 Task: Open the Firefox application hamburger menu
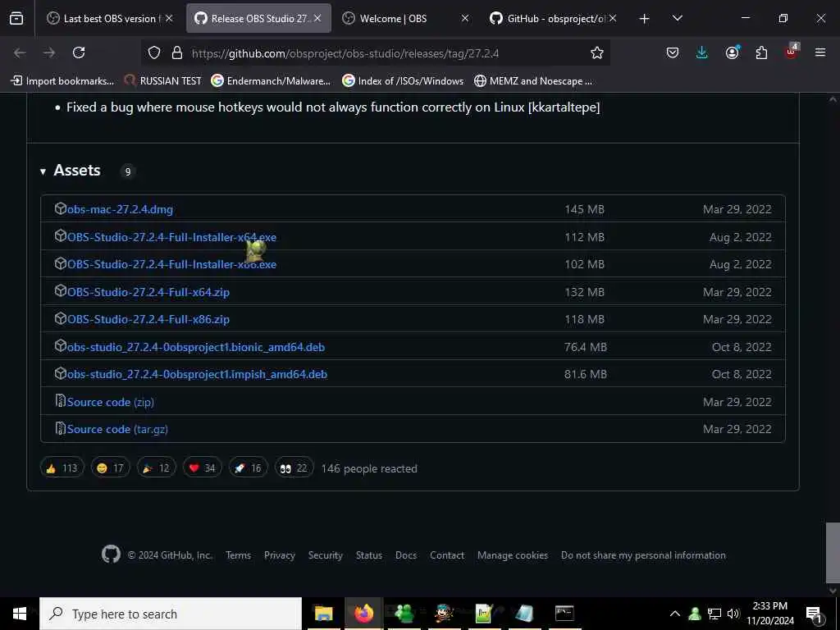(x=820, y=52)
